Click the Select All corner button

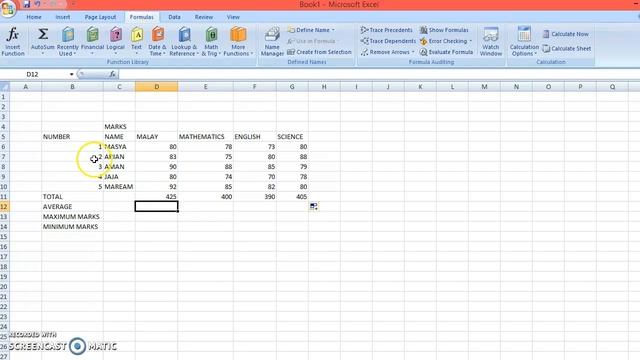point(4,87)
